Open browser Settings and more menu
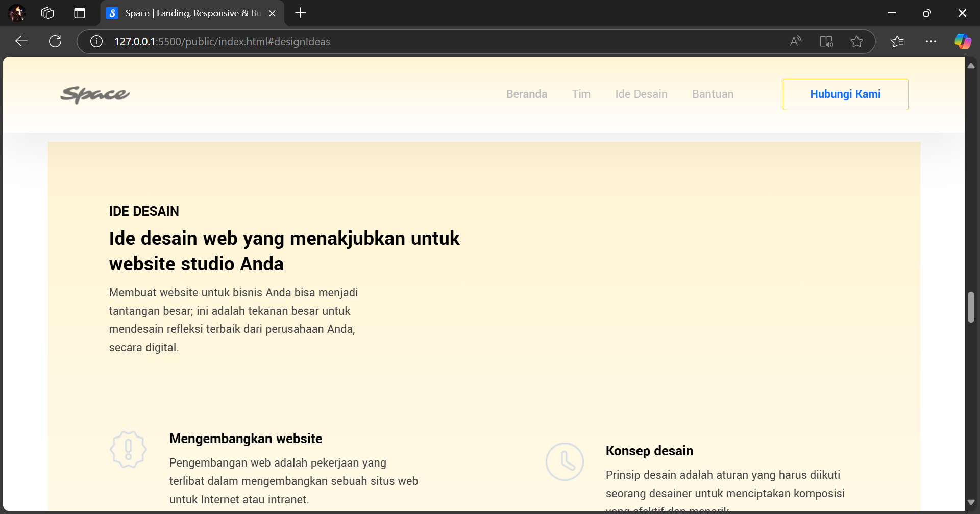Image resolution: width=980 pixels, height=514 pixels. [x=931, y=41]
